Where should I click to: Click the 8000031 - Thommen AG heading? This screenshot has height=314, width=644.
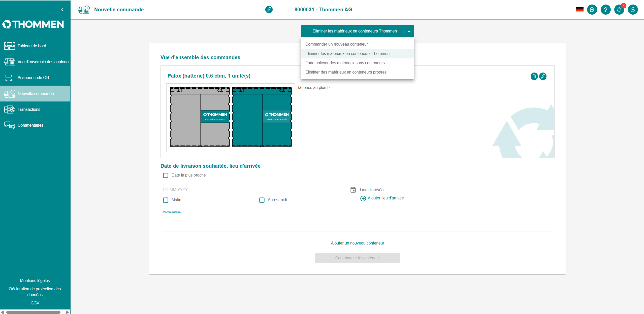pos(323,10)
